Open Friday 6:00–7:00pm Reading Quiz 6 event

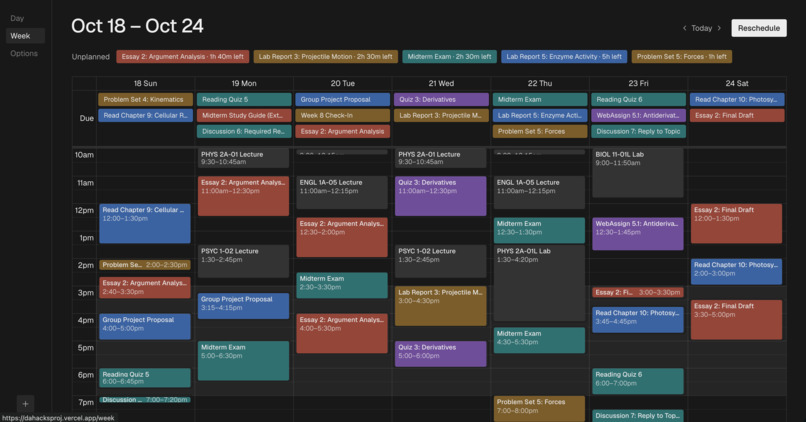(638, 381)
